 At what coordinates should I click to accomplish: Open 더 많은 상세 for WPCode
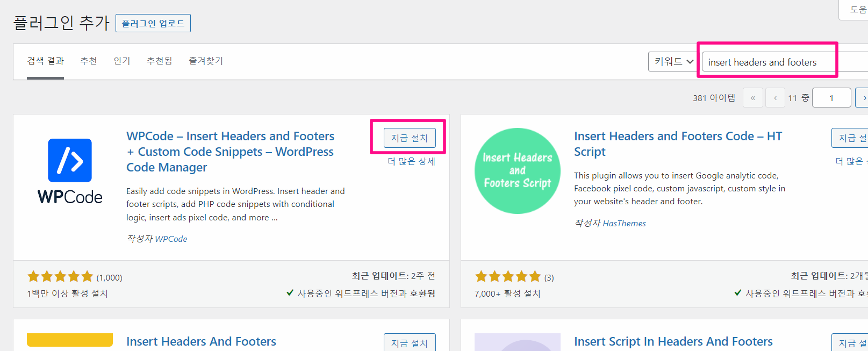(412, 161)
